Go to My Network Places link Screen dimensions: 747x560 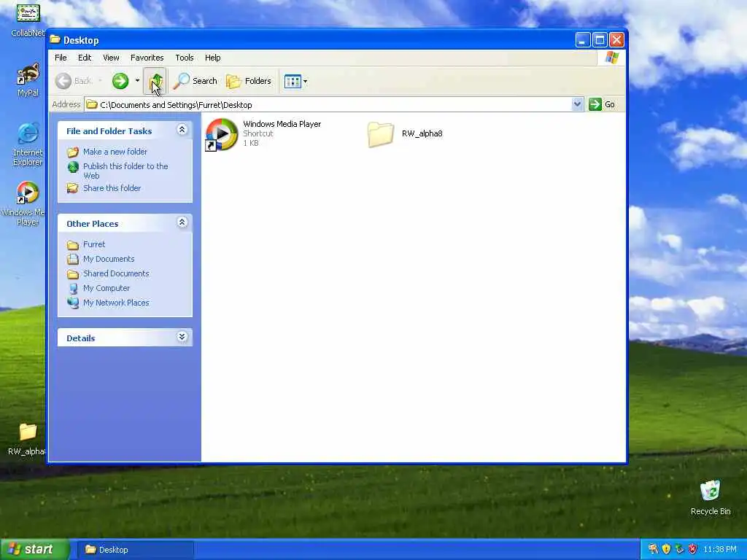pos(116,303)
